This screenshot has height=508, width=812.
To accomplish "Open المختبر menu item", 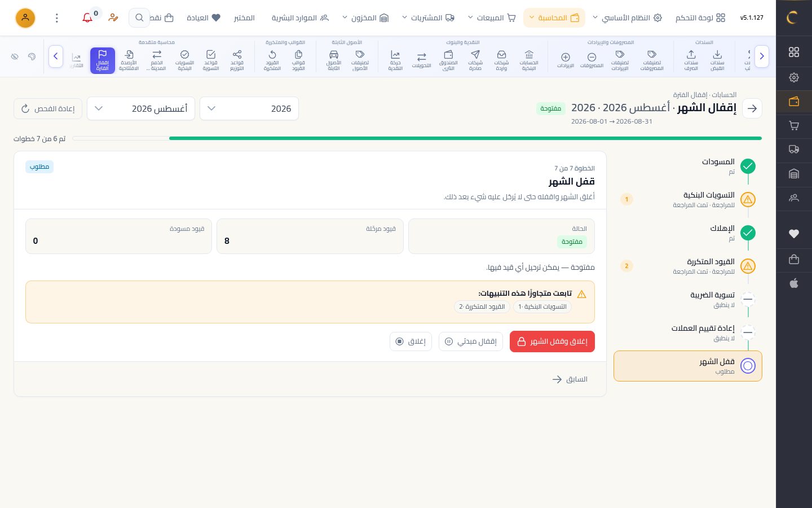I will pyautogui.click(x=244, y=18).
